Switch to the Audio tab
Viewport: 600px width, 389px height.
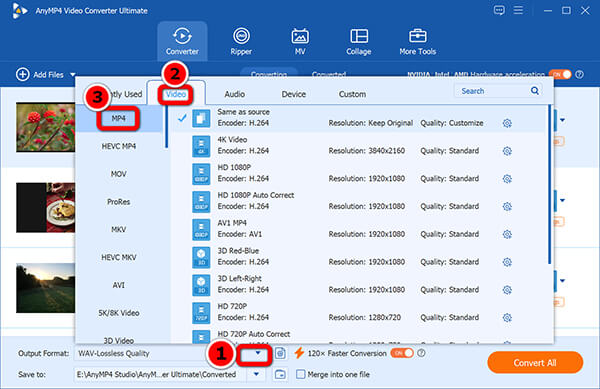click(235, 94)
